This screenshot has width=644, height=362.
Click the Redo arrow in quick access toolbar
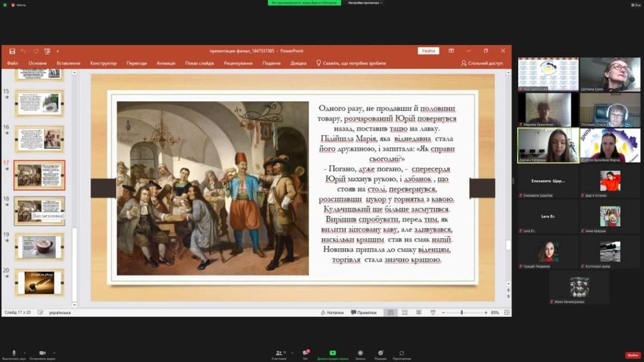tap(36, 52)
